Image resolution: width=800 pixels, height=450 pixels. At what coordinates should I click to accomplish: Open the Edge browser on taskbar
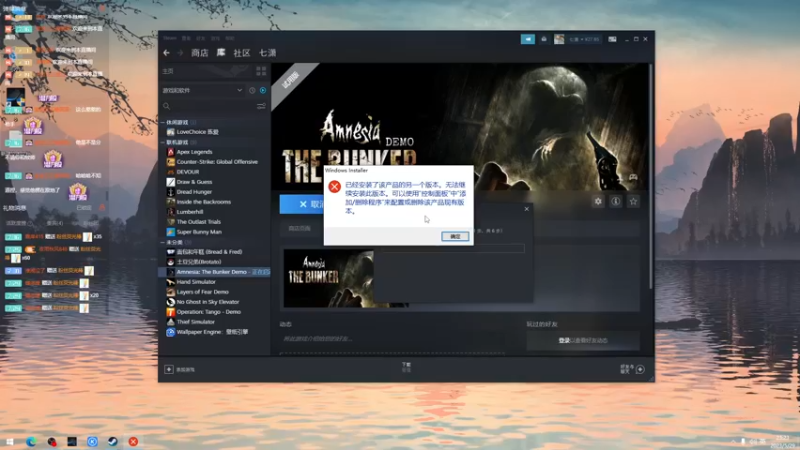click(x=31, y=441)
